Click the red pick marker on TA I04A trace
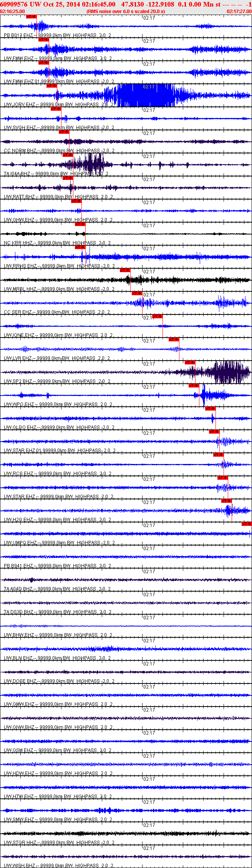 coord(68,155)
